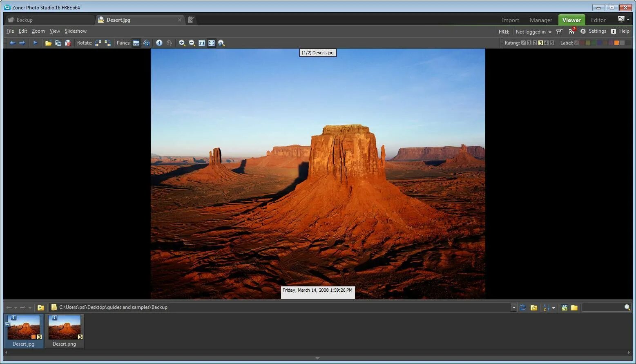Start slideshow with play icon
This screenshot has height=364, width=636.
(35, 43)
